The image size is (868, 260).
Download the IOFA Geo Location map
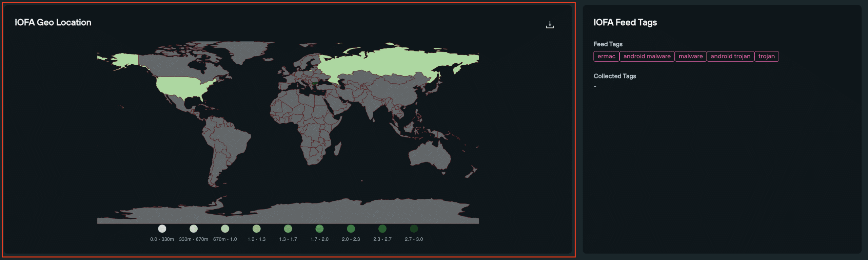550,25
